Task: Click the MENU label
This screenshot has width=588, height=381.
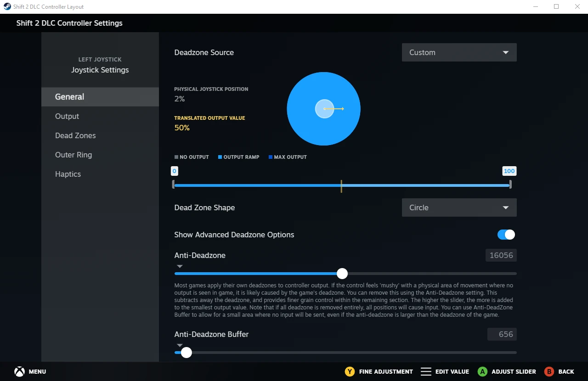Action: click(37, 371)
